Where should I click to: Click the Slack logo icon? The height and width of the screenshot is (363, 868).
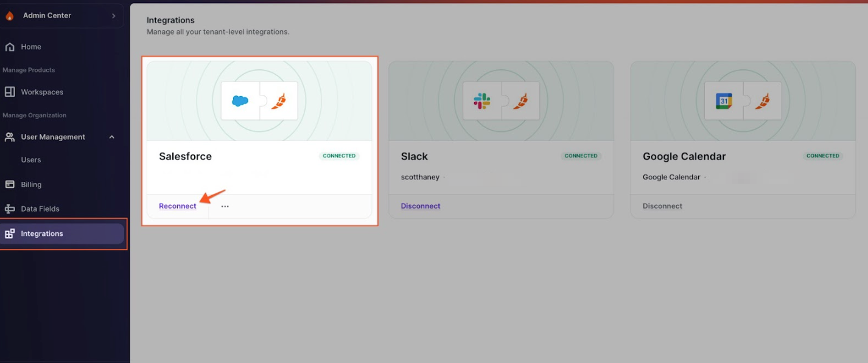482,101
